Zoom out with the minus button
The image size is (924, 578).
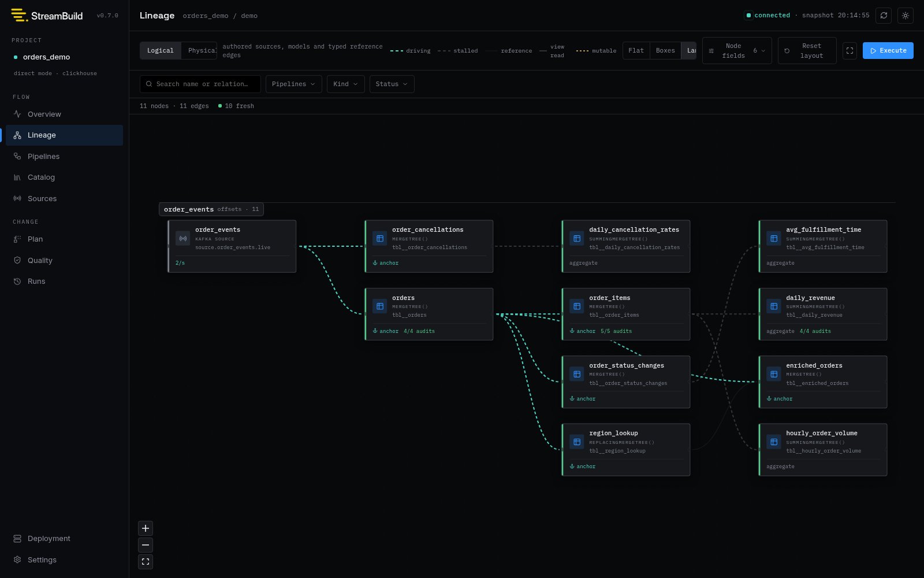146,545
